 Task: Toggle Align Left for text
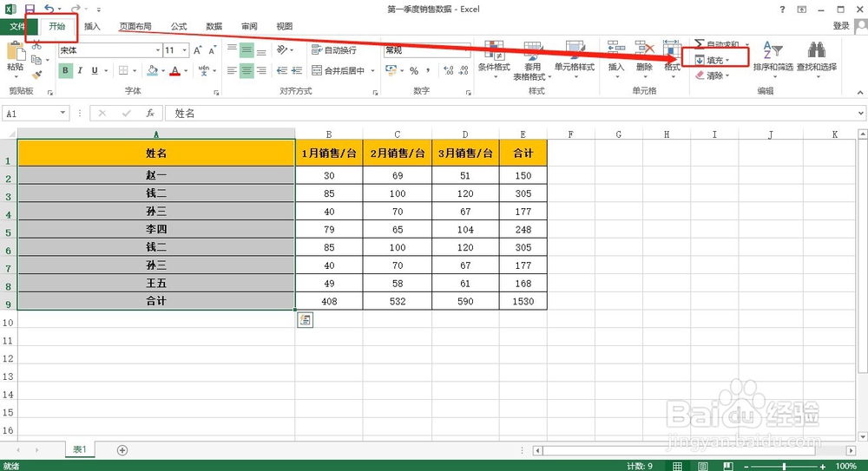tap(232, 70)
